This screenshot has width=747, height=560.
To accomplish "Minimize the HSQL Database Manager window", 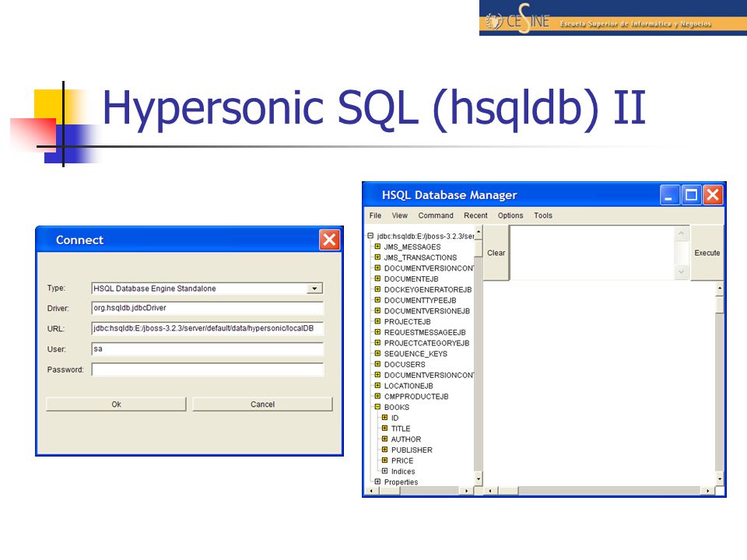I will tap(669, 194).
